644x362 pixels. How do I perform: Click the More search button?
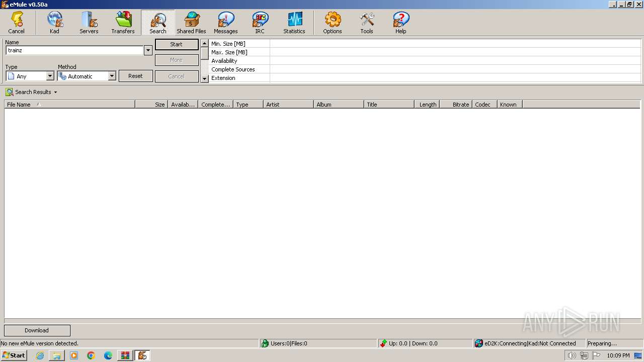tap(177, 60)
